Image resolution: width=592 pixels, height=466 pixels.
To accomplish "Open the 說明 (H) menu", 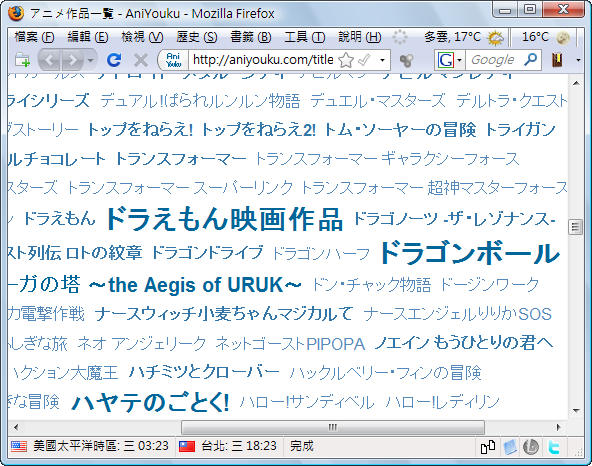I will point(359,37).
